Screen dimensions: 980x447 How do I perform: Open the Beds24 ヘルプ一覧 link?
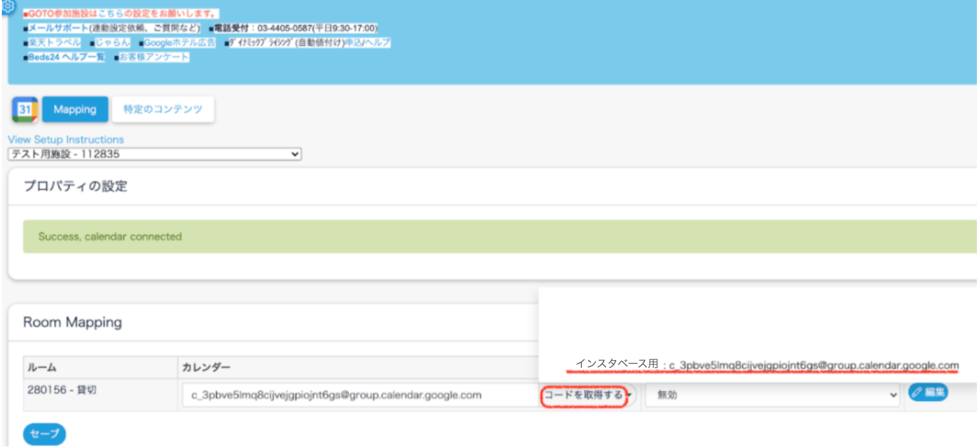[66, 57]
